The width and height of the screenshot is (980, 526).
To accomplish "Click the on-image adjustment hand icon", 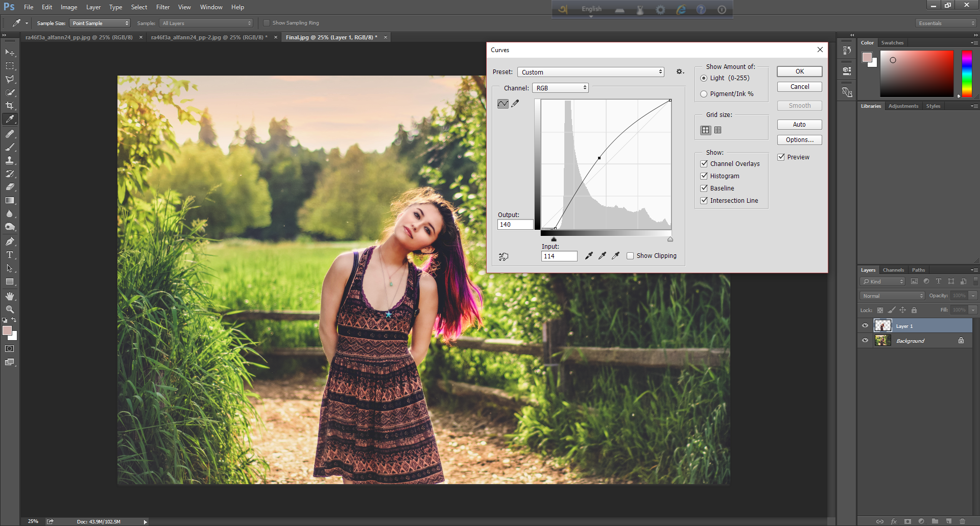I will 504,256.
